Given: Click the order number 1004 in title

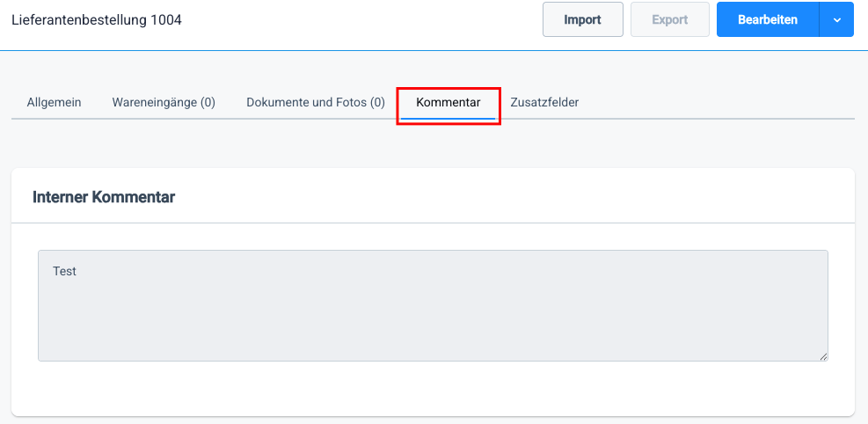Looking at the screenshot, I should [x=166, y=19].
